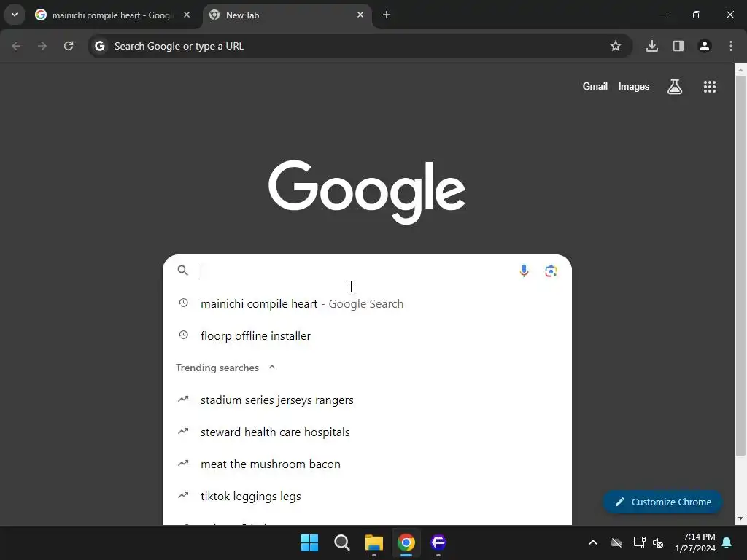The image size is (747, 560).
Task: Switch to the mainichi compile heart tab
Action: [x=113, y=15]
